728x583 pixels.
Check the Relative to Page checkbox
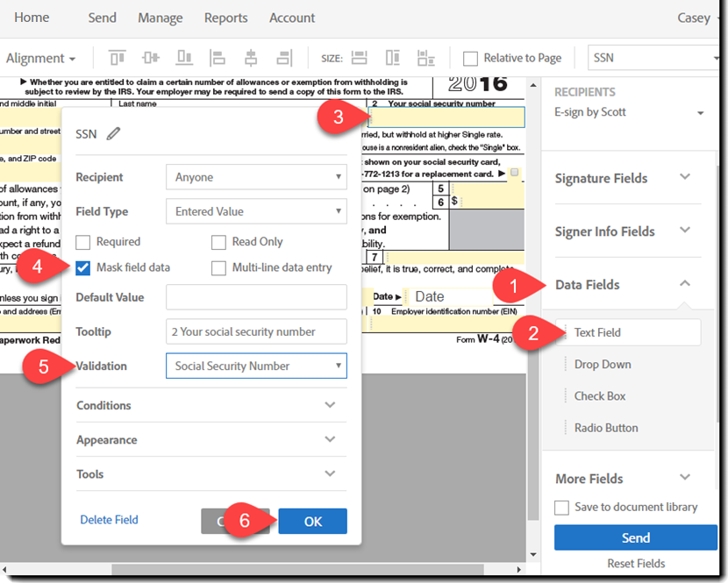(470, 59)
